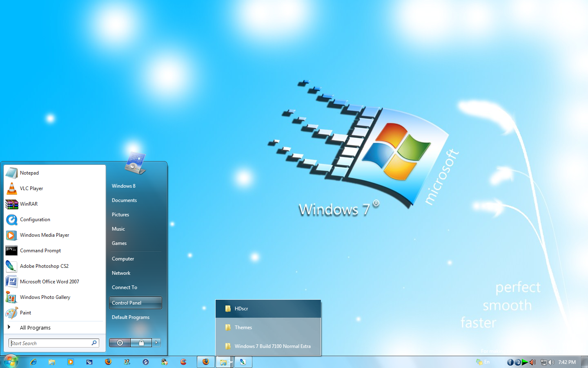Click the green arrow tray icon

click(525, 362)
